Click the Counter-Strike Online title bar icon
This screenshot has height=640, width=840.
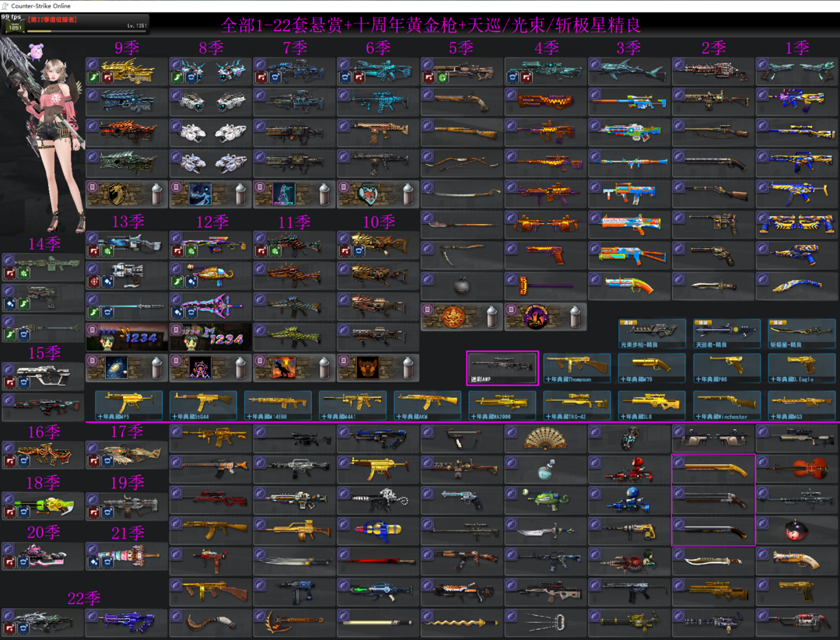tap(5, 6)
